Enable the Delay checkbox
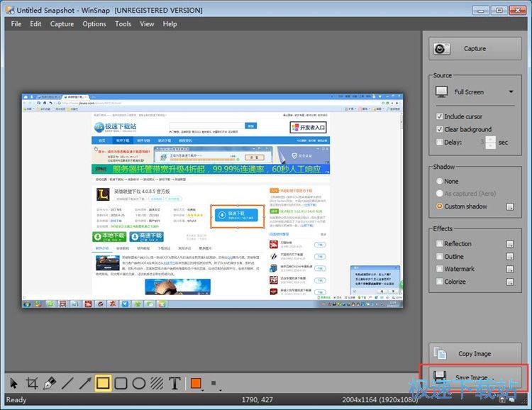 [x=439, y=142]
